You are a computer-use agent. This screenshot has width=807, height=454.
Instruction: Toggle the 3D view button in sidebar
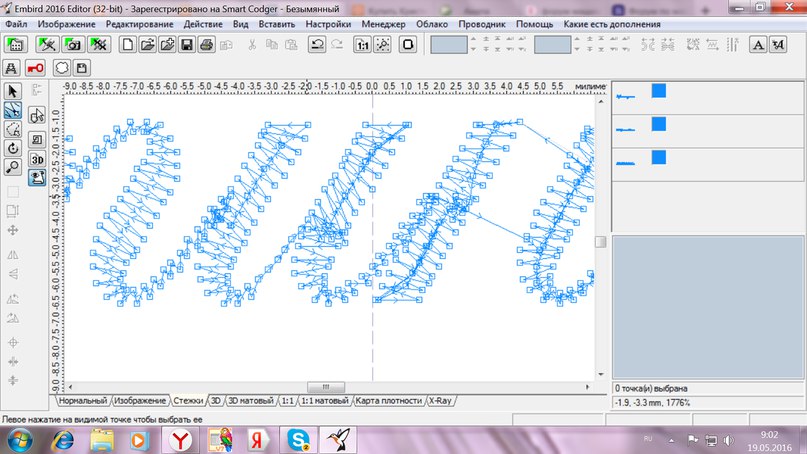(37, 159)
